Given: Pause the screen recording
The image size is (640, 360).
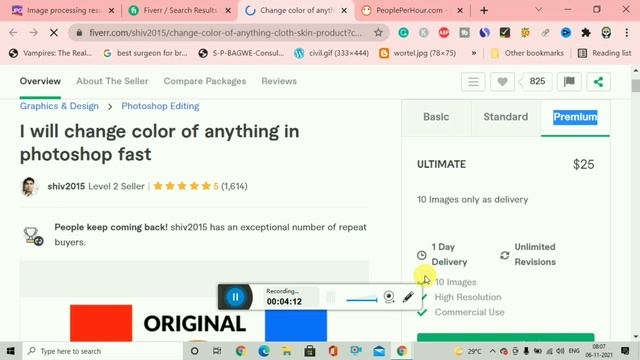Looking at the screenshot, I should pyautogui.click(x=235, y=297).
